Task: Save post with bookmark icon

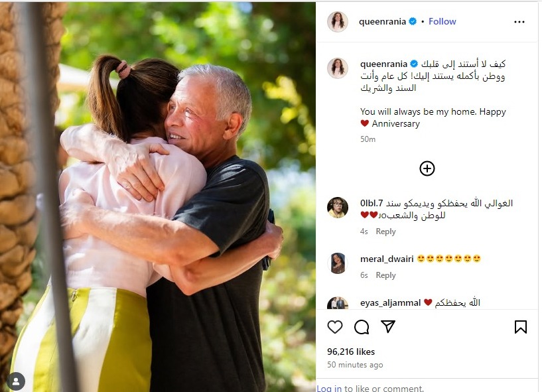Action: pyautogui.click(x=521, y=326)
